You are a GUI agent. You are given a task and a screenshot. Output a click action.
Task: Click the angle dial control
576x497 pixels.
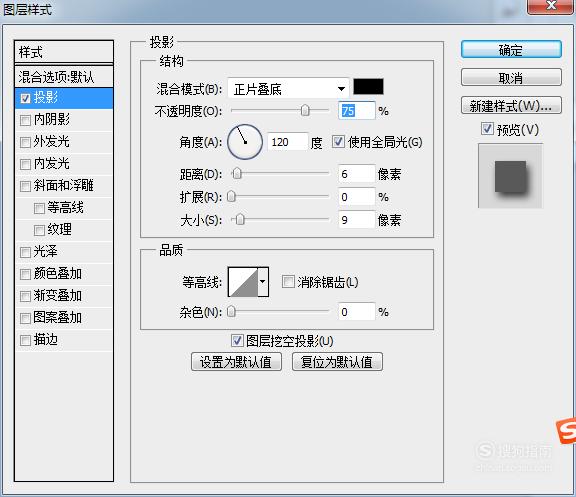(x=245, y=142)
